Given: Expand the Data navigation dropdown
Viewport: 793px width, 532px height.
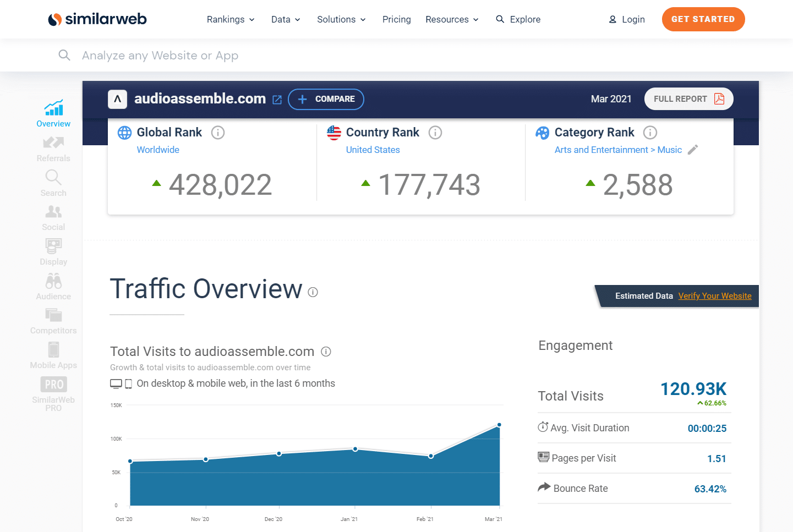Looking at the screenshot, I should coord(285,19).
